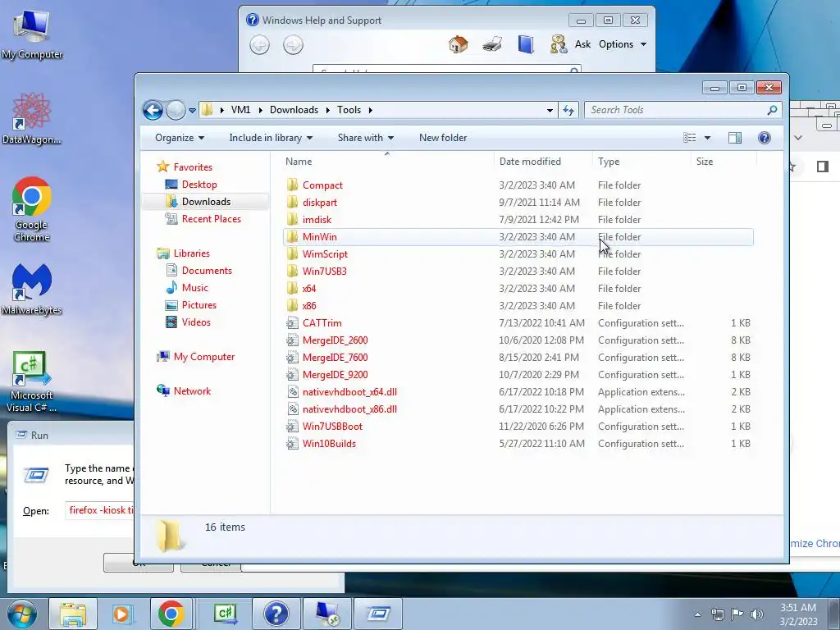Image resolution: width=840 pixels, height=630 pixels.
Task: Select Documents library
Action: click(x=207, y=271)
